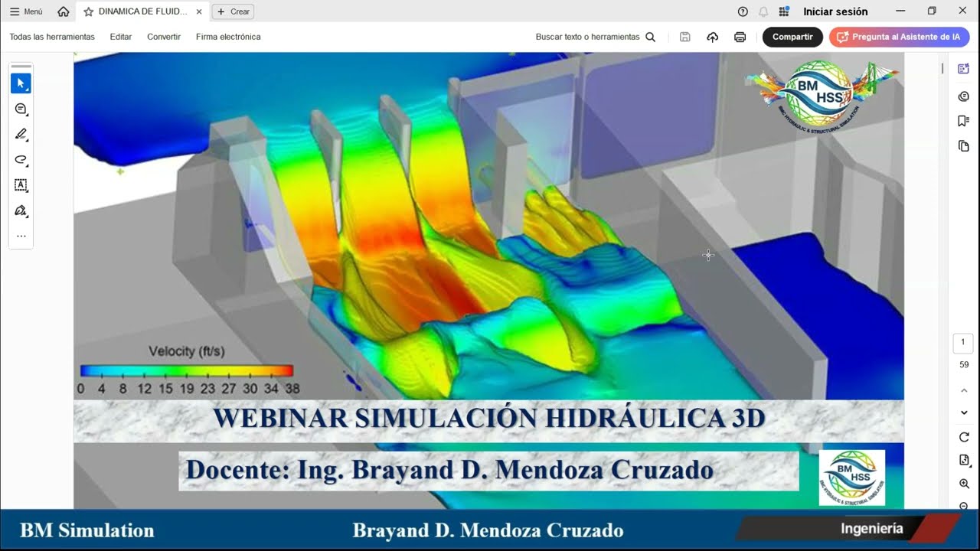
Task: Open page display document icon
Action: click(x=964, y=460)
